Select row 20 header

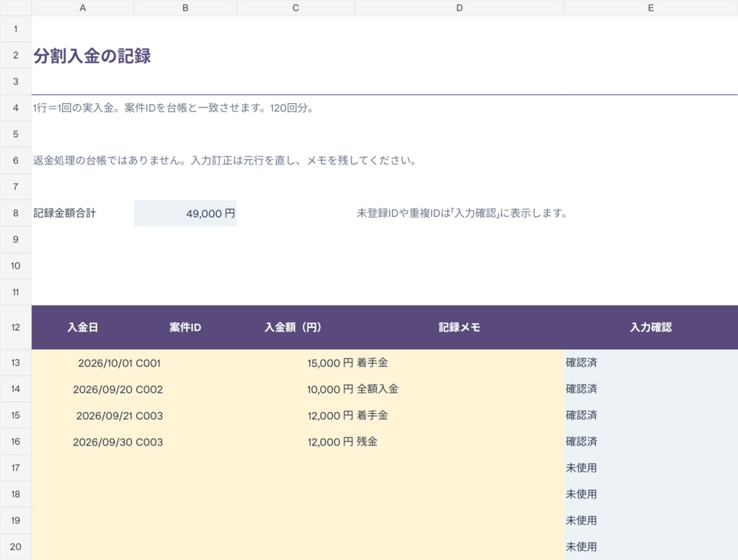point(16,547)
